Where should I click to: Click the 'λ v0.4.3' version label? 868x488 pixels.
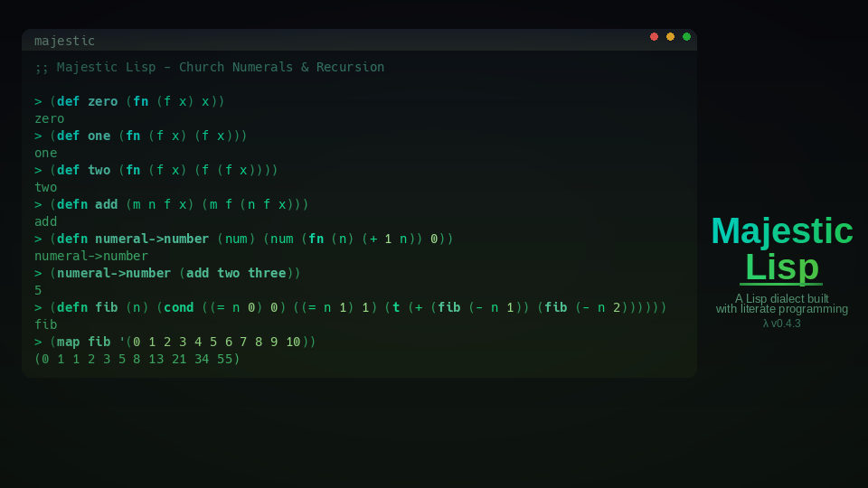tap(781, 324)
